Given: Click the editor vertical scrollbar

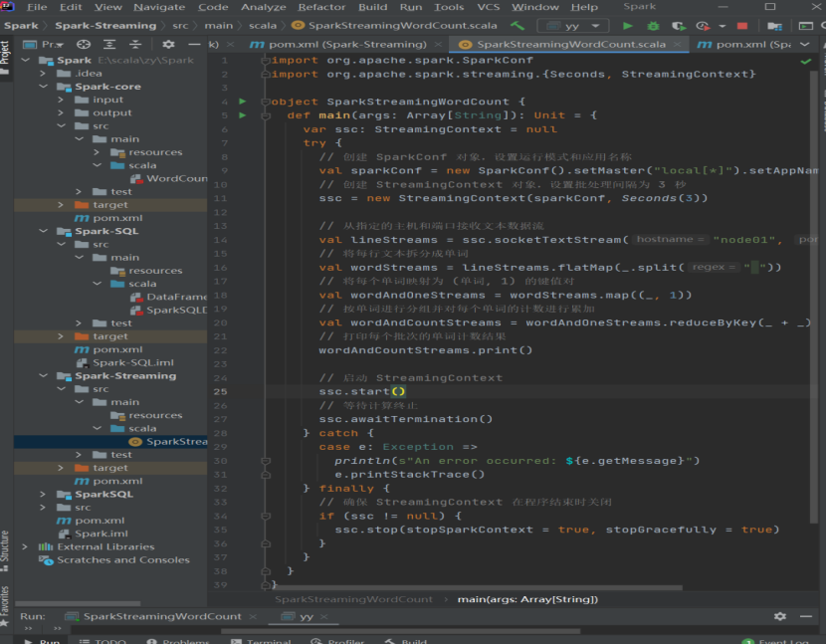Looking at the screenshot, I should [814, 296].
